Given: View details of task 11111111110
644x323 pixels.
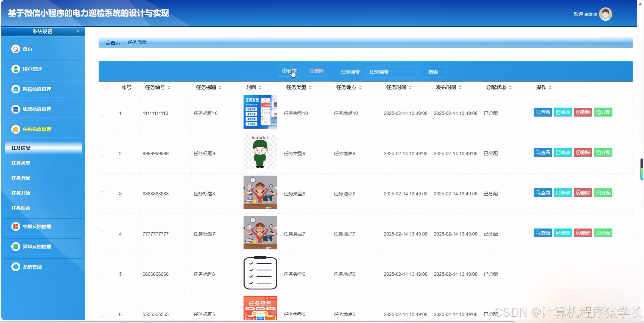Looking at the screenshot, I should point(543,112).
